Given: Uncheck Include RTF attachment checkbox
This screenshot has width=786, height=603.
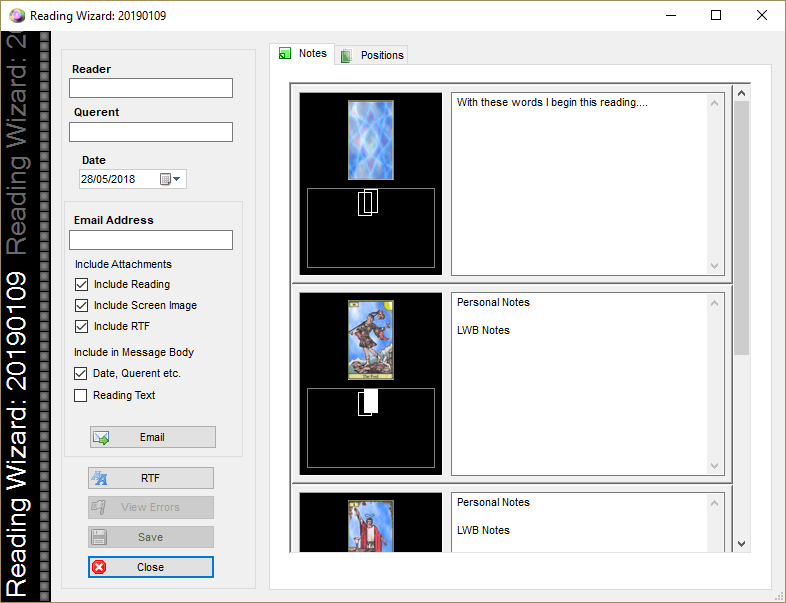Looking at the screenshot, I should (x=81, y=327).
